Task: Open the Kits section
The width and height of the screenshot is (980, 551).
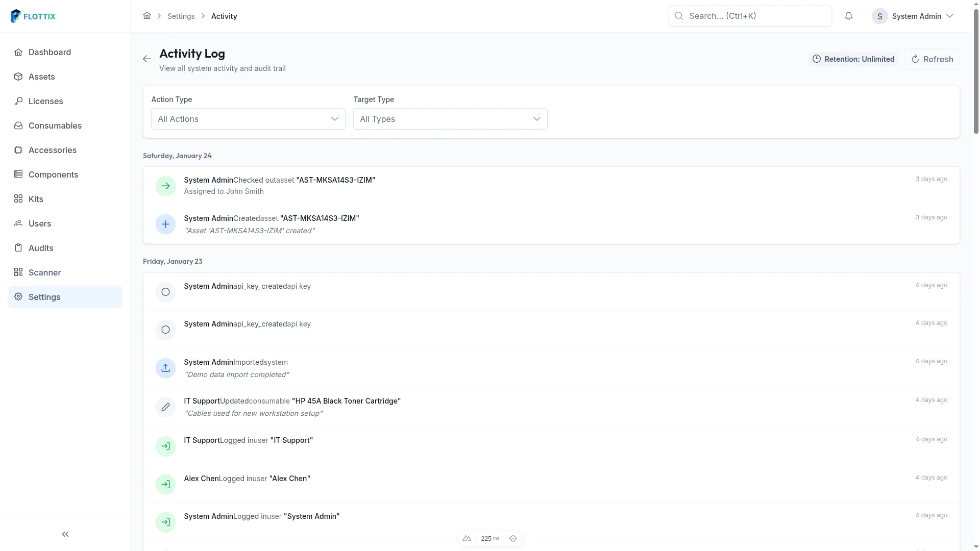Action: pyautogui.click(x=36, y=199)
